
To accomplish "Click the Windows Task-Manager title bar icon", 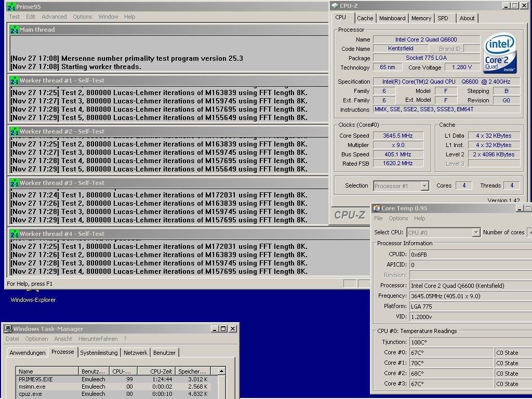I will 8,328.
